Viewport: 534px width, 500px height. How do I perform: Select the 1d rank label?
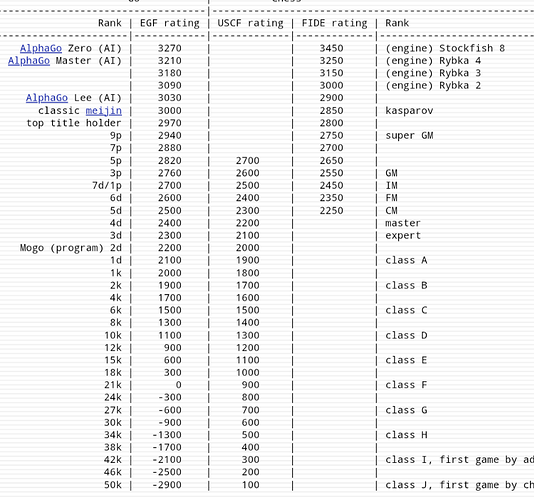pyautogui.click(x=116, y=260)
